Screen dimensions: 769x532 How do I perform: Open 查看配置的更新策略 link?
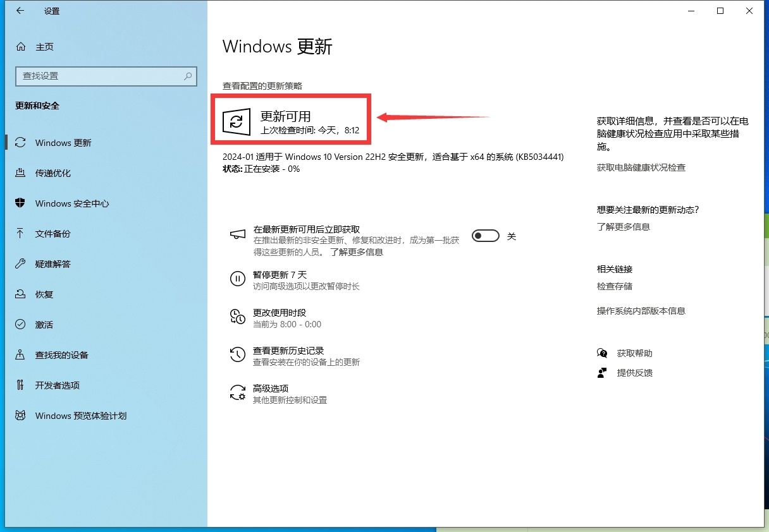pos(262,85)
